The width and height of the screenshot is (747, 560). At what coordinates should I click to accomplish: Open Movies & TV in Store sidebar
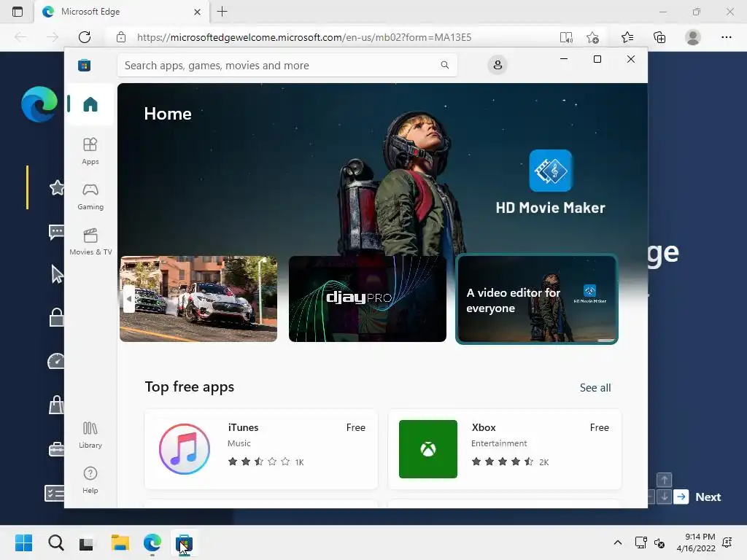point(90,241)
